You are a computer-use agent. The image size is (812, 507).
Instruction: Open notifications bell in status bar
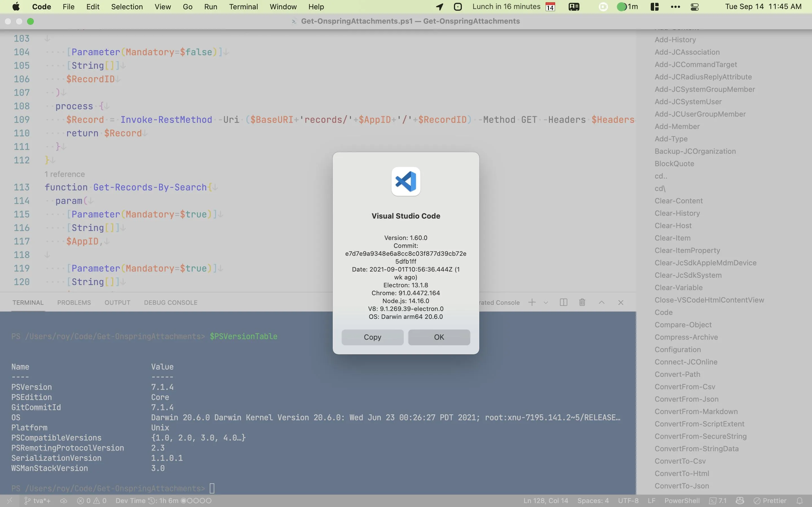(x=800, y=501)
